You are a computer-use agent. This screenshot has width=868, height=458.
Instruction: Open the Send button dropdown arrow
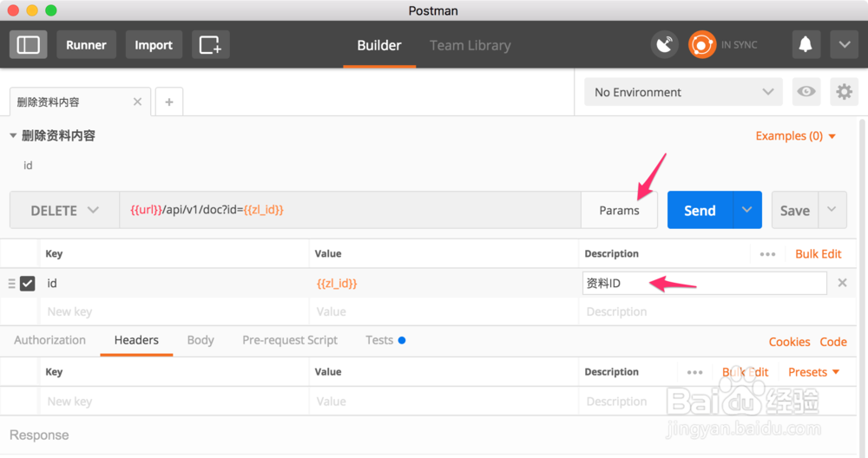[747, 211]
